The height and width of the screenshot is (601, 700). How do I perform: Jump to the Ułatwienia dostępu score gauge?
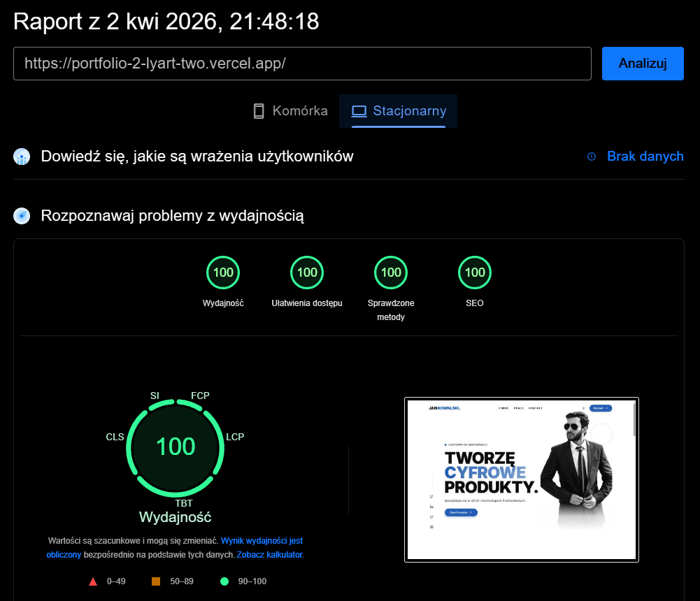point(307,272)
